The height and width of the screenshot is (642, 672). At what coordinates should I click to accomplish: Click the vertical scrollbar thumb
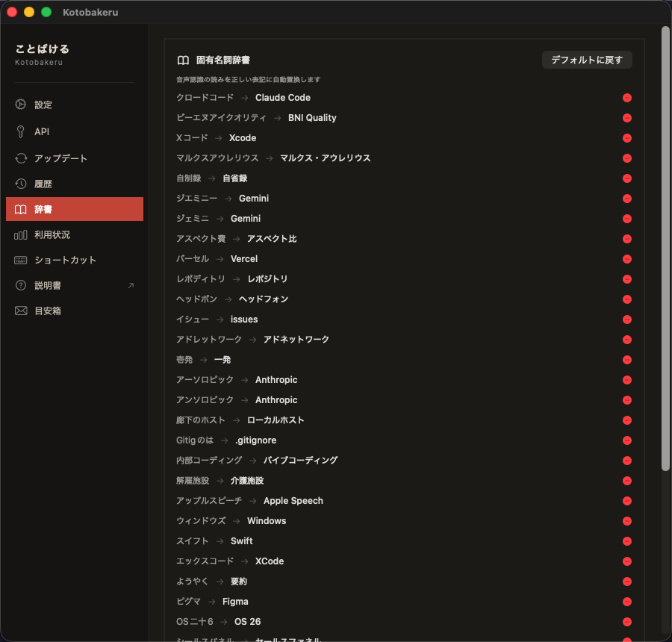coord(665,246)
